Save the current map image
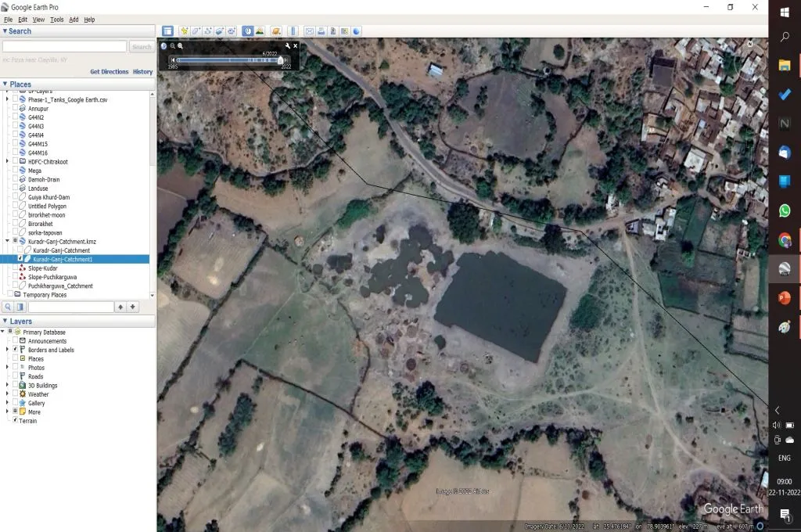801x532 pixels. coord(332,31)
